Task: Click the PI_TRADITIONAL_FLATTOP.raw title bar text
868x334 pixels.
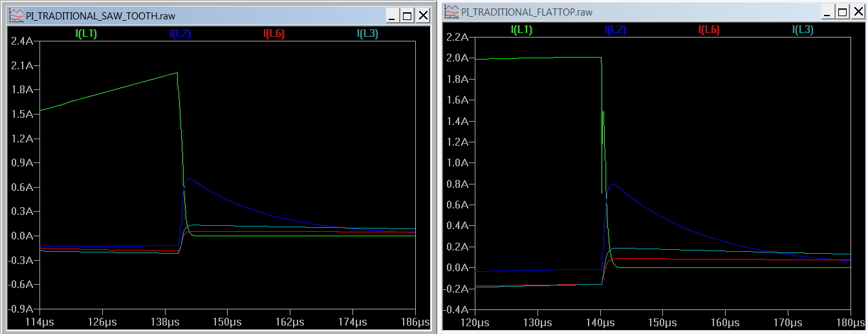Action: pos(526,12)
